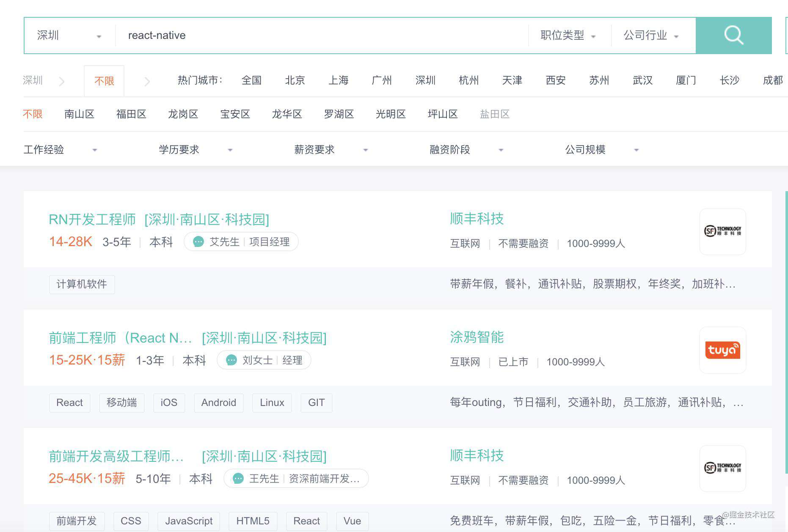Expand the 职位类型 dropdown

[568, 36]
